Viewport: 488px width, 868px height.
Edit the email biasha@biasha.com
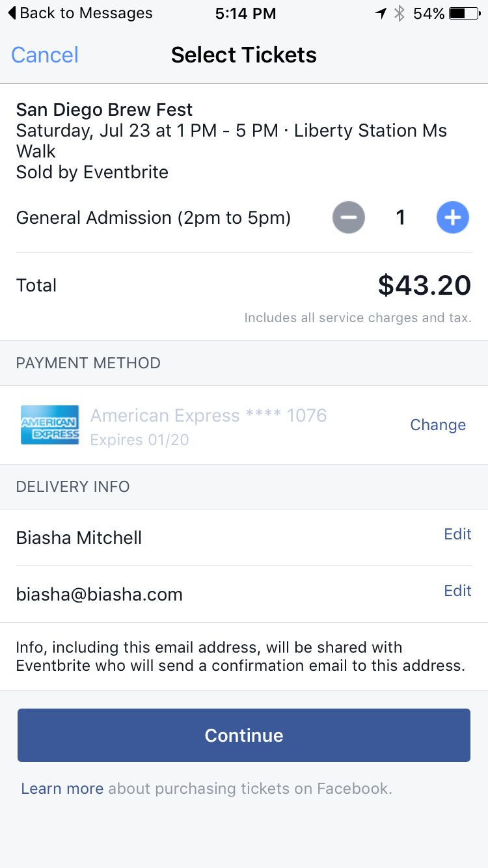click(457, 591)
